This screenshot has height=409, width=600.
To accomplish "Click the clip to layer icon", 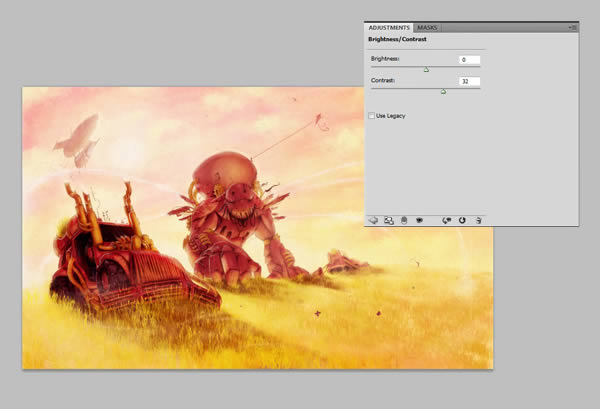I will point(404,220).
